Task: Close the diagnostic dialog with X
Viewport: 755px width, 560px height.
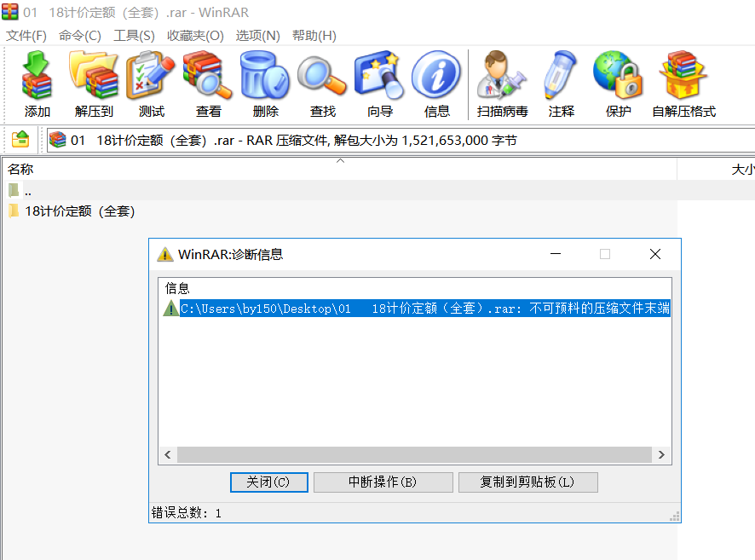Action: pyautogui.click(x=654, y=254)
